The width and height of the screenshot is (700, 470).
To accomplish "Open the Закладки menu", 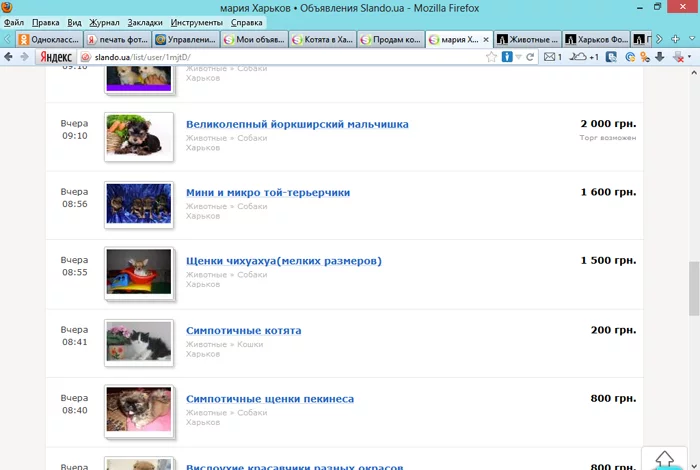I will point(145,21).
